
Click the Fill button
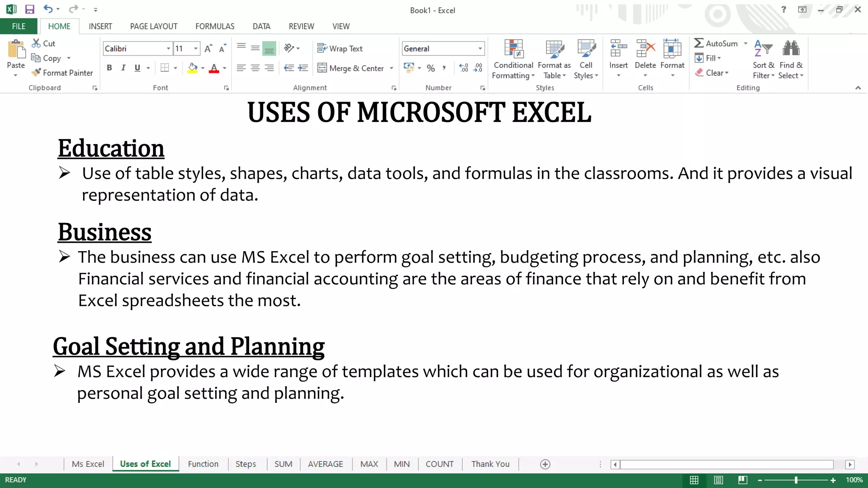point(708,58)
